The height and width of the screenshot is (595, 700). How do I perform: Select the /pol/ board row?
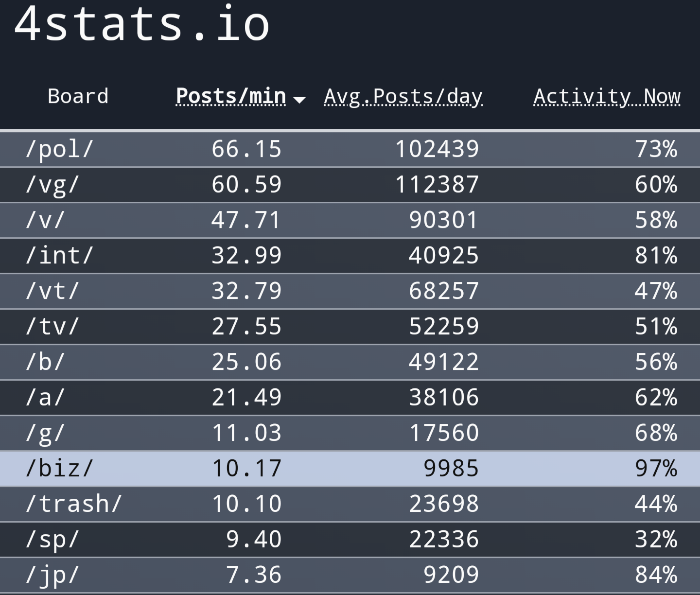click(350, 149)
